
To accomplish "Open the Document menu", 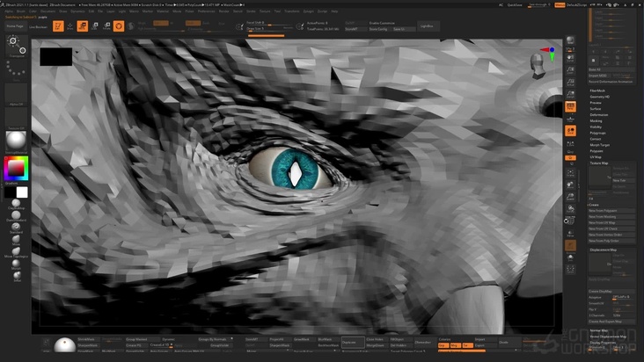I will point(48,11).
